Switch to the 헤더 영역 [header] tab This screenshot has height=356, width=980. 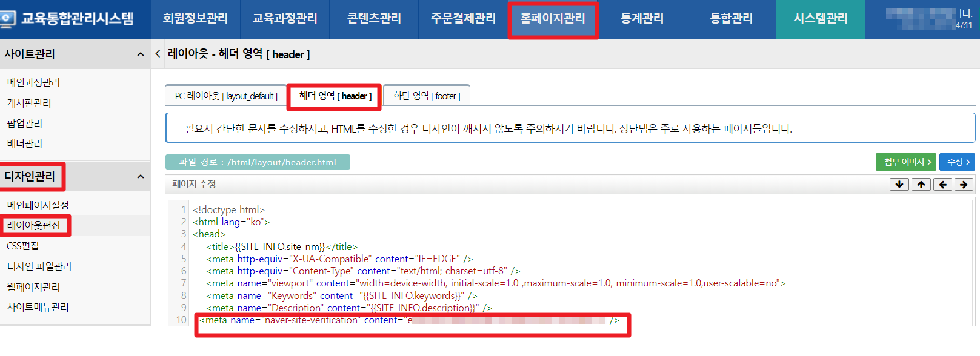[335, 96]
